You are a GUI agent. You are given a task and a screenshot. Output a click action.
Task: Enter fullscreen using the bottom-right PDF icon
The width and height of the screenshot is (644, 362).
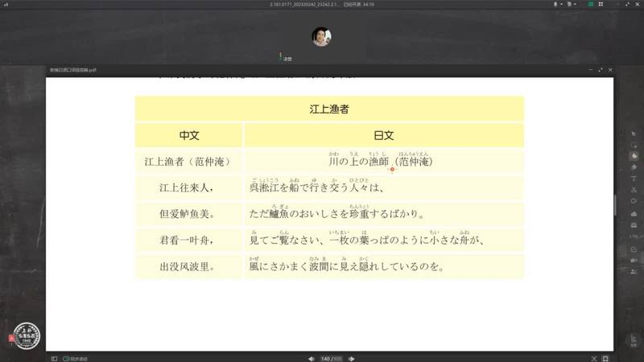click(606, 358)
